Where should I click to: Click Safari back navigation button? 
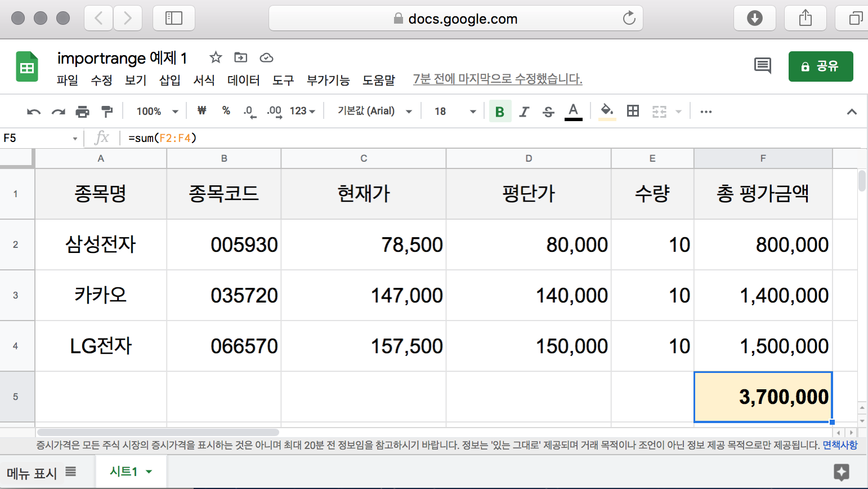[x=99, y=19]
